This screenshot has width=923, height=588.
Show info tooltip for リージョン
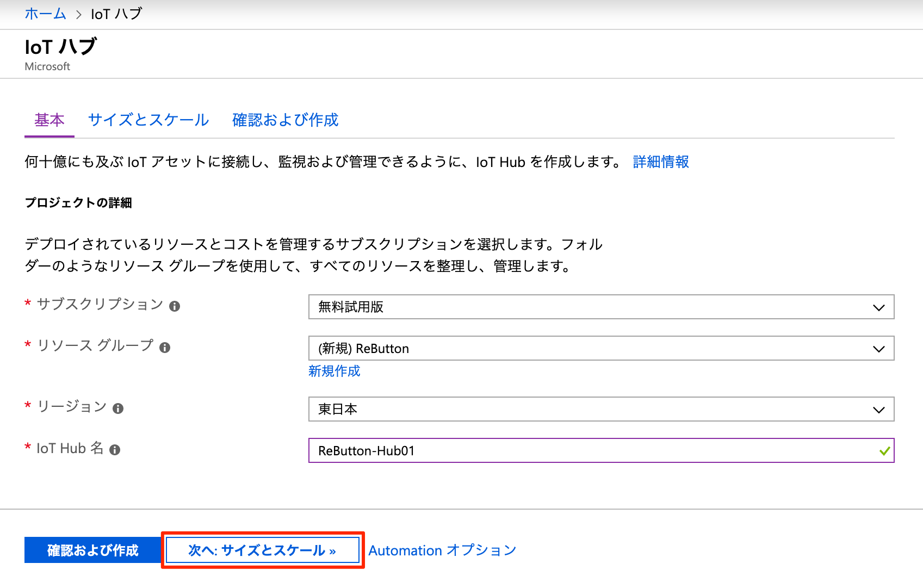pyautogui.click(x=118, y=408)
